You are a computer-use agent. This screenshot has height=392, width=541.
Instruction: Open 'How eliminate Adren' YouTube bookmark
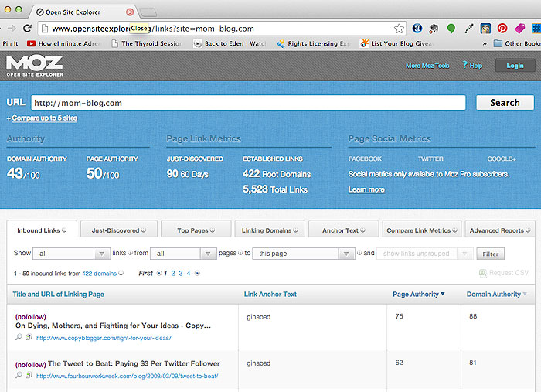64,43
